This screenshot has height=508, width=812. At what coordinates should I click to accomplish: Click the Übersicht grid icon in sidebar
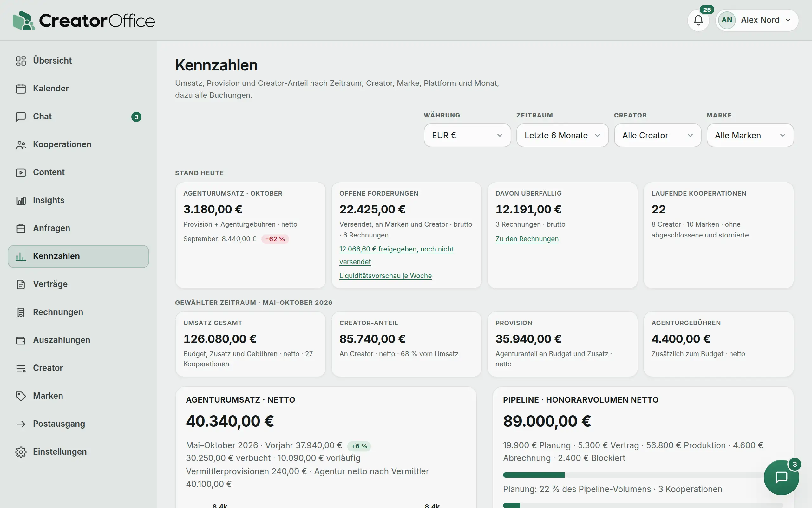pyautogui.click(x=21, y=61)
